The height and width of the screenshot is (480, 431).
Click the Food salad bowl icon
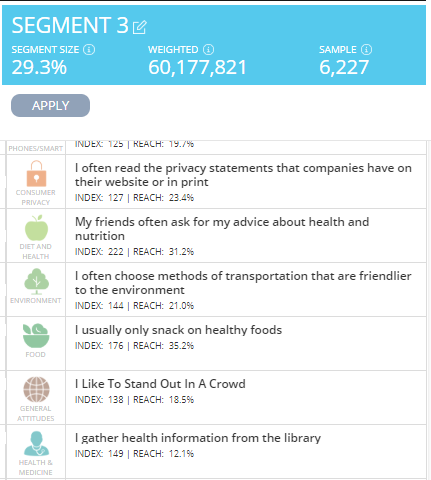tap(36, 335)
